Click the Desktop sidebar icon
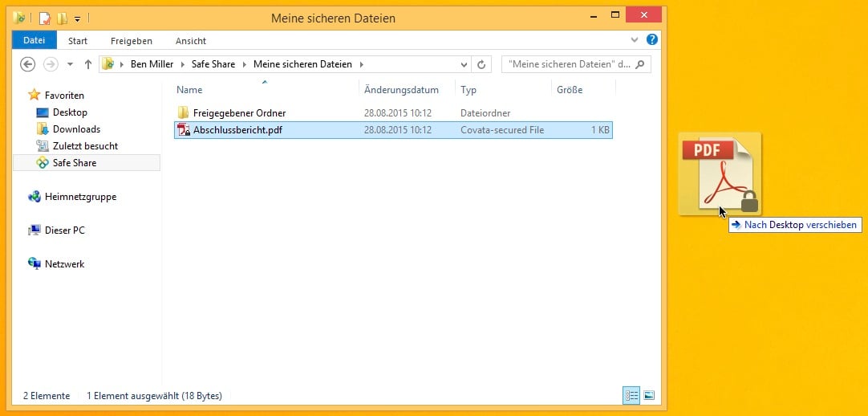The image size is (868, 416). click(x=43, y=112)
